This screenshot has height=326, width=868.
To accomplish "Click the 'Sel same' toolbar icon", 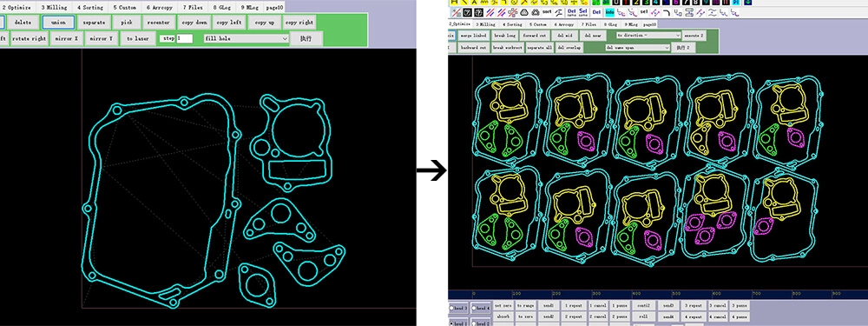I will tap(583, 12).
